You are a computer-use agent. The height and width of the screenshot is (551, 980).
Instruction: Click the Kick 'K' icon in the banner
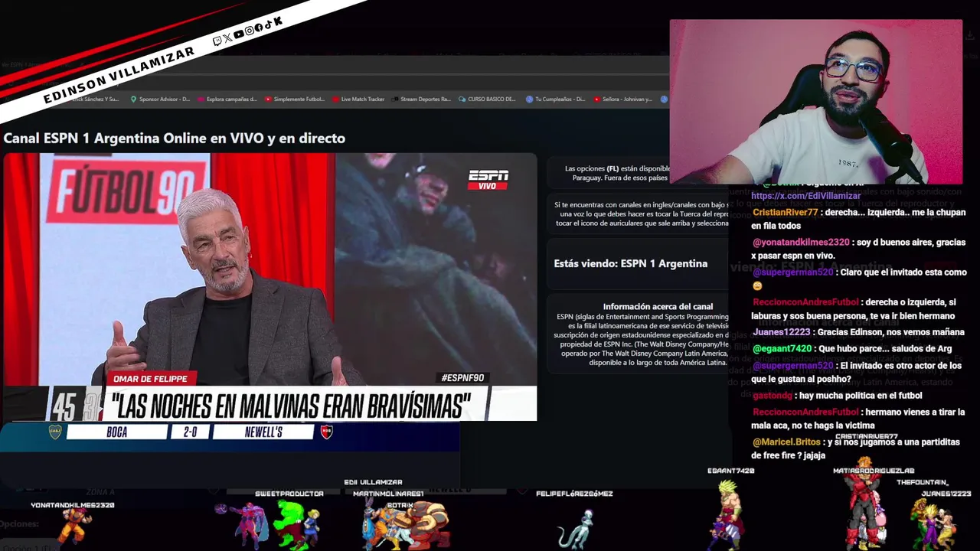click(x=277, y=21)
